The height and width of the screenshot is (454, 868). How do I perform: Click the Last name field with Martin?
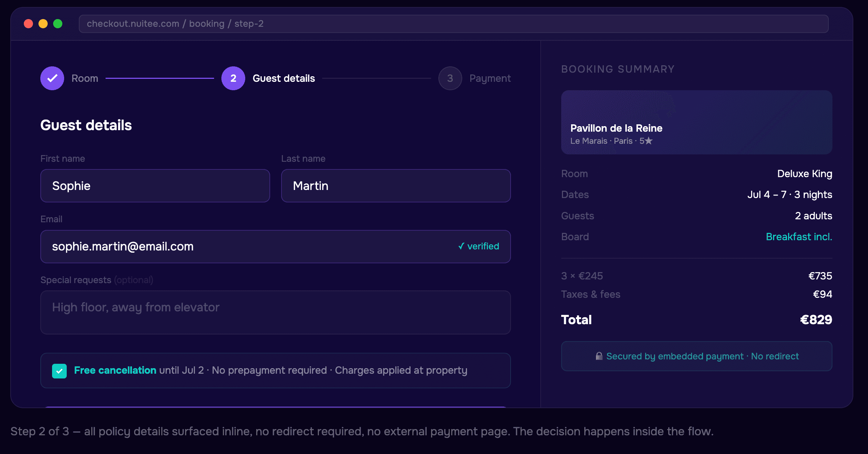pos(396,186)
